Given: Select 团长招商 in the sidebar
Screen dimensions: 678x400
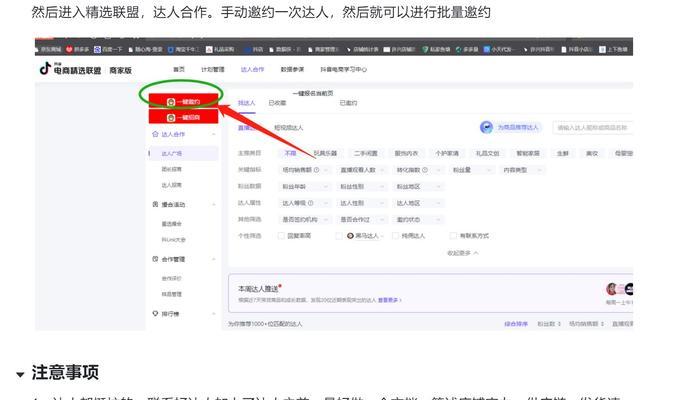Looking at the screenshot, I should pos(172,169).
